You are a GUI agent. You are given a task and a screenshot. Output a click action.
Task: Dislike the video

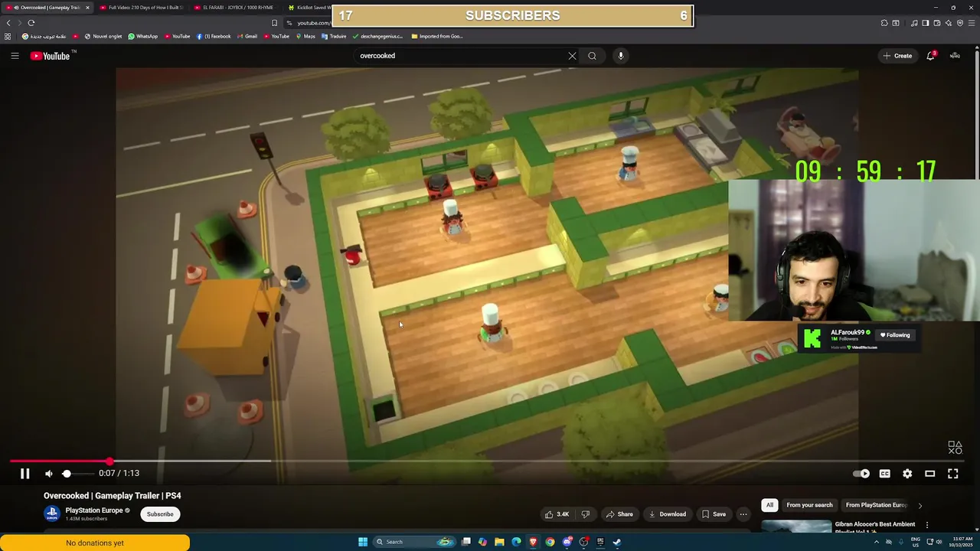coord(586,514)
